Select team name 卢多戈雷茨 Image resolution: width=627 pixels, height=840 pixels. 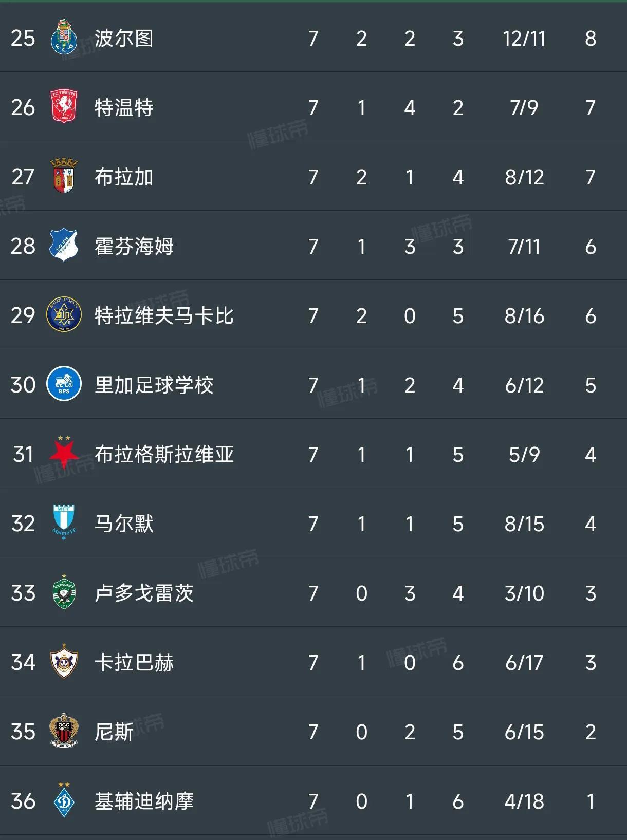point(144,593)
